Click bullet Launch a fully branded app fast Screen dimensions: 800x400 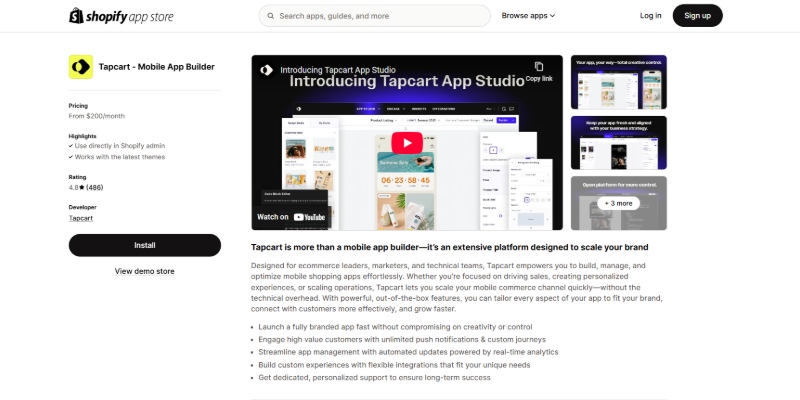(395, 327)
